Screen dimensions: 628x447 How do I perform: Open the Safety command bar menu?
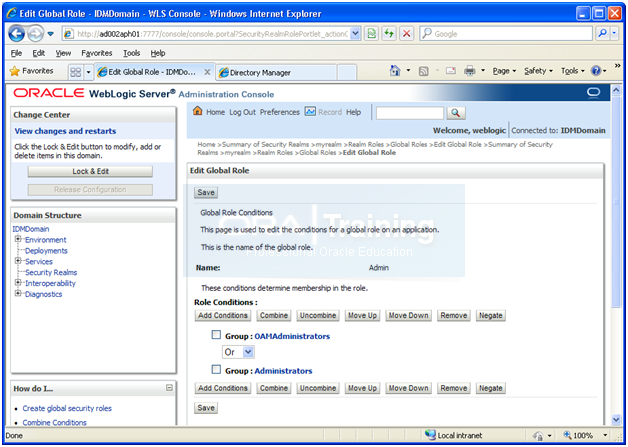pos(538,71)
